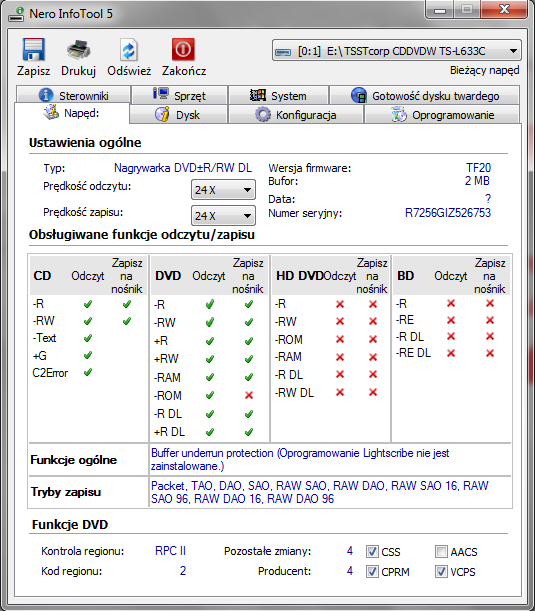Viewport: 535px width, 611px height.
Task: Toggle the CPRM checkbox
Action: (x=372, y=572)
